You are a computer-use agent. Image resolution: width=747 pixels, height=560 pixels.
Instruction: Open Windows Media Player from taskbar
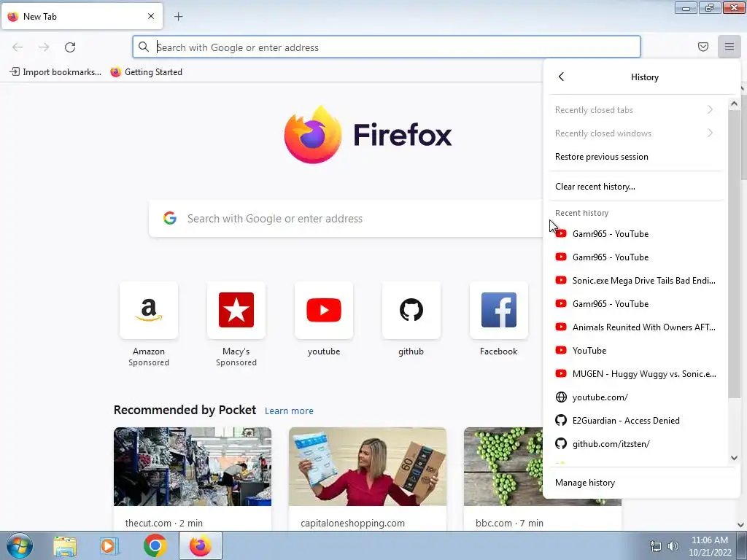pyautogui.click(x=109, y=545)
